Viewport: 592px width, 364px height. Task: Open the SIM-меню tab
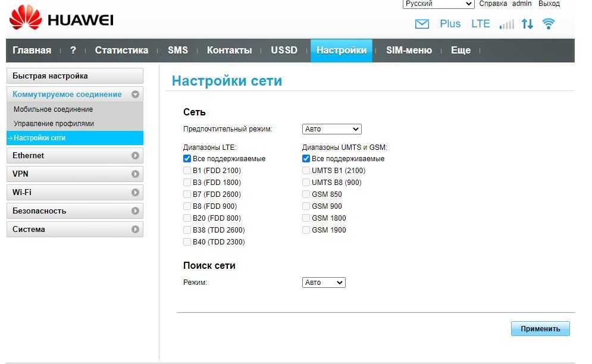[409, 50]
